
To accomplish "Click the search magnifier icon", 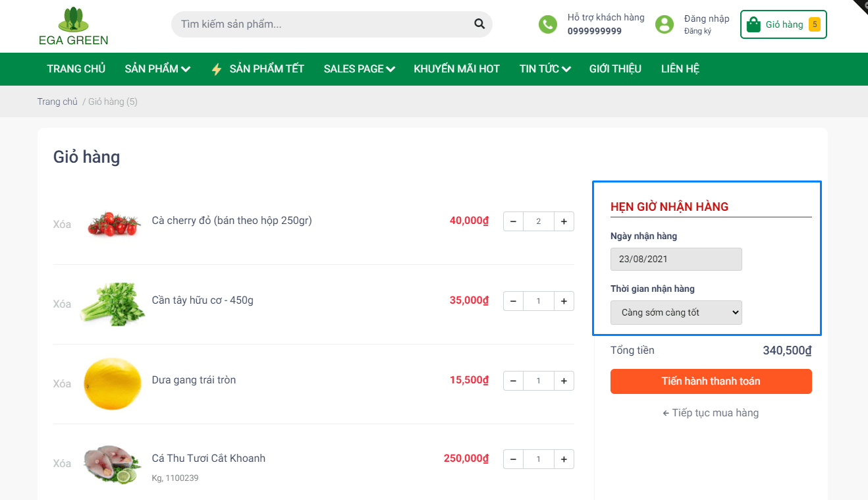I will tap(479, 24).
